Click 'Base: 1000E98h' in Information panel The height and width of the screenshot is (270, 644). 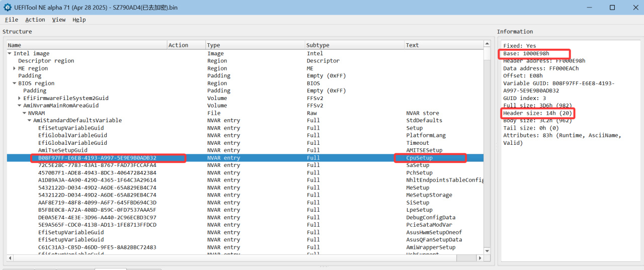click(x=526, y=53)
